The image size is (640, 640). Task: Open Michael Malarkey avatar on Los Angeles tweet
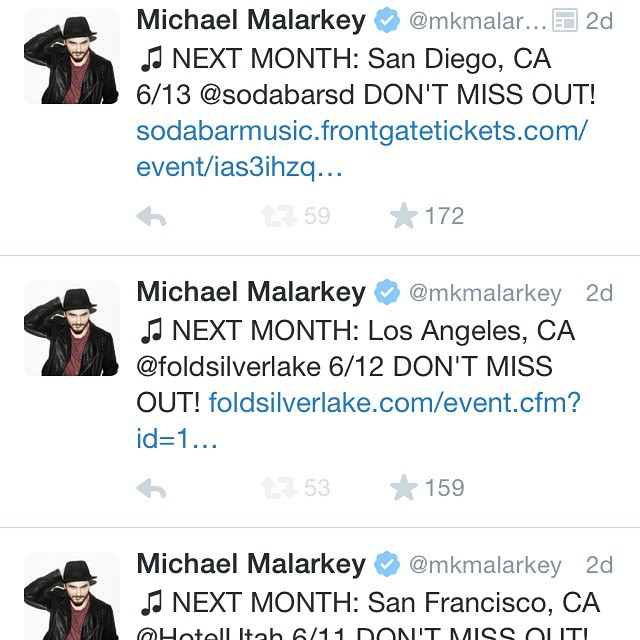coord(72,328)
